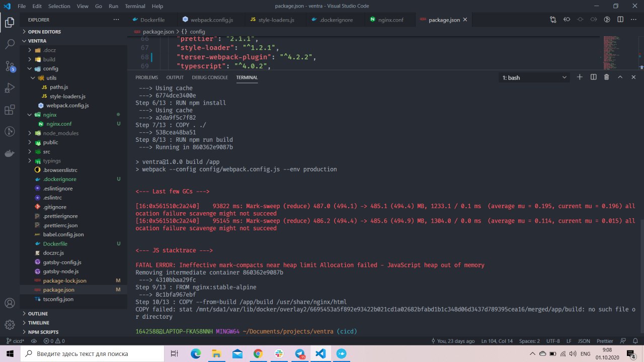Image resolution: width=644 pixels, height=362 pixels.
Task: Expand the TIMELINE section
Action: tap(73, 323)
